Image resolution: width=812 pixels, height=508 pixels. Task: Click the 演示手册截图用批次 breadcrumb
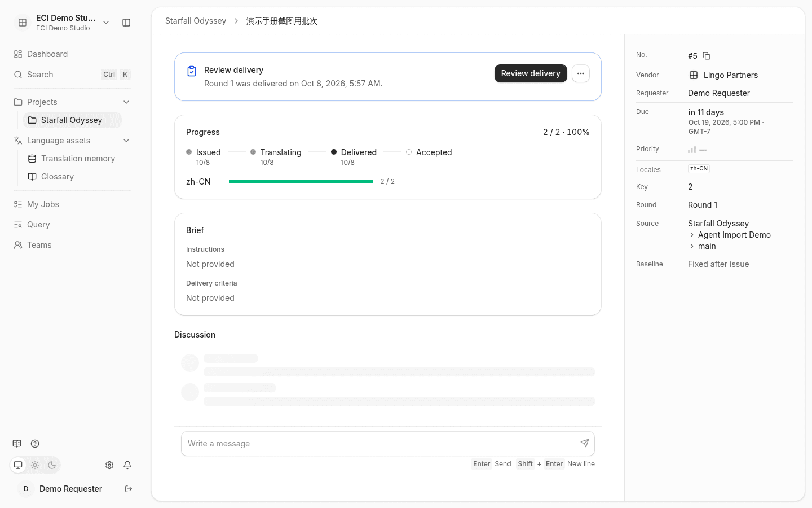[282, 21]
